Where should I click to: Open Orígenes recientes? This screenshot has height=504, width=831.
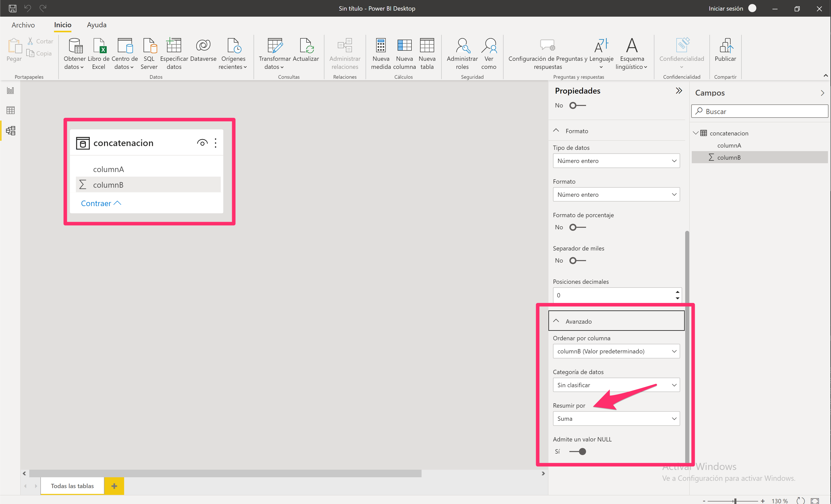(233, 54)
